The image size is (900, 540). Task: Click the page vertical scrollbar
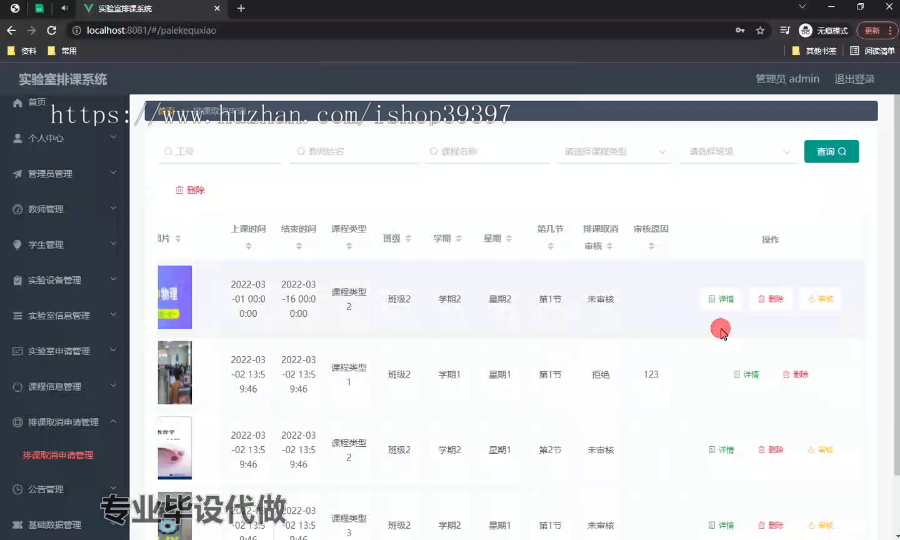tap(897, 284)
